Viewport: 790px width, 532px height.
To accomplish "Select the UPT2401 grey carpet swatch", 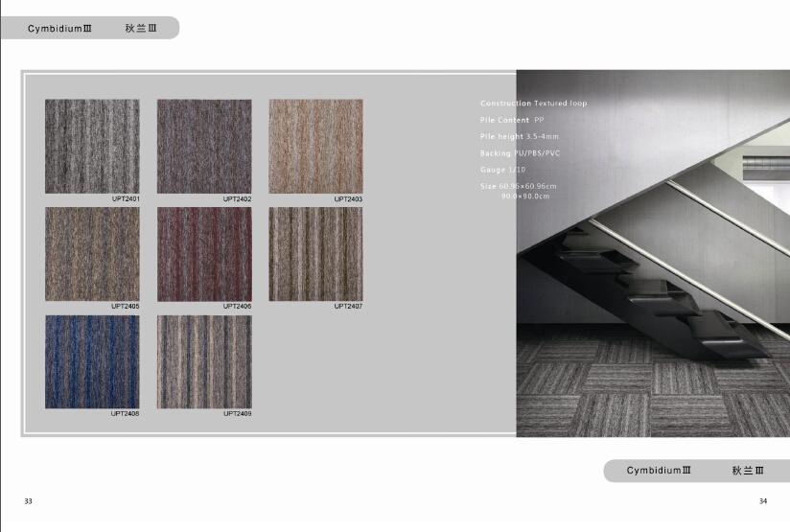I will pos(92,146).
